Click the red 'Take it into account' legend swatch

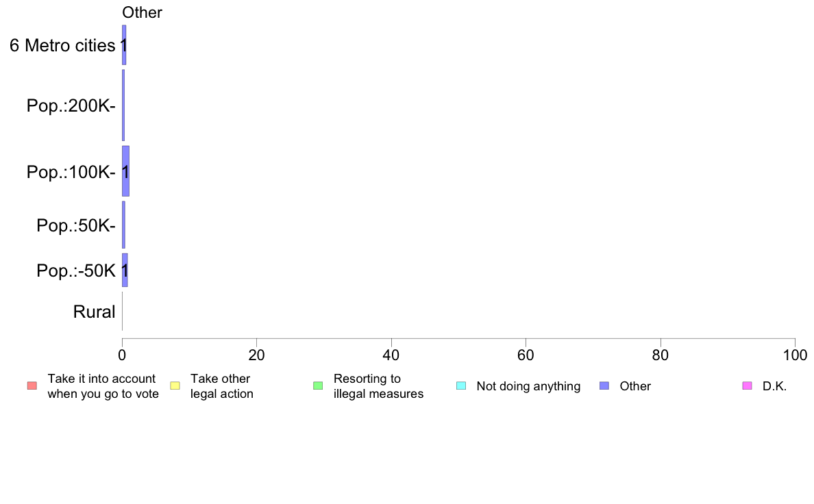coord(32,386)
